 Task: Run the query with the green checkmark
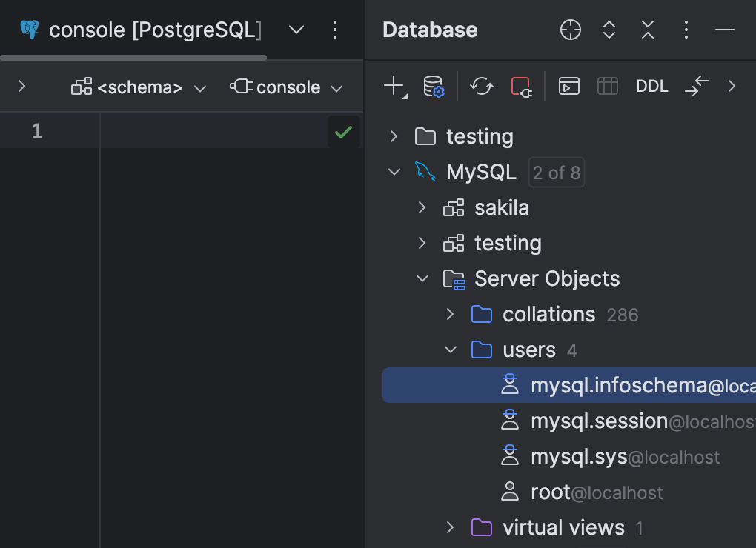click(x=343, y=131)
